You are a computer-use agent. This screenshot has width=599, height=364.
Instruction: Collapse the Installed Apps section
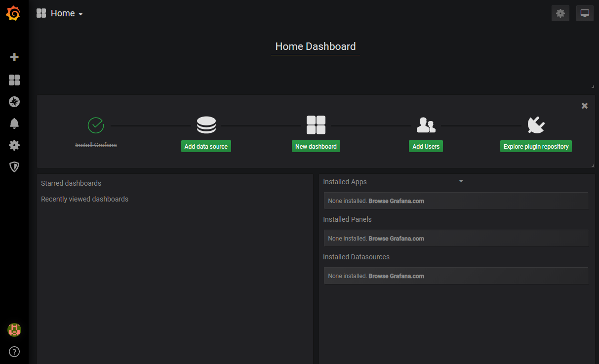461,181
